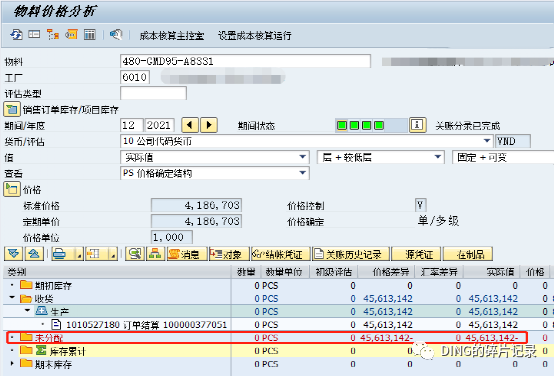Click 源凭证 source document button
The image size is (554, 376).
417,254
